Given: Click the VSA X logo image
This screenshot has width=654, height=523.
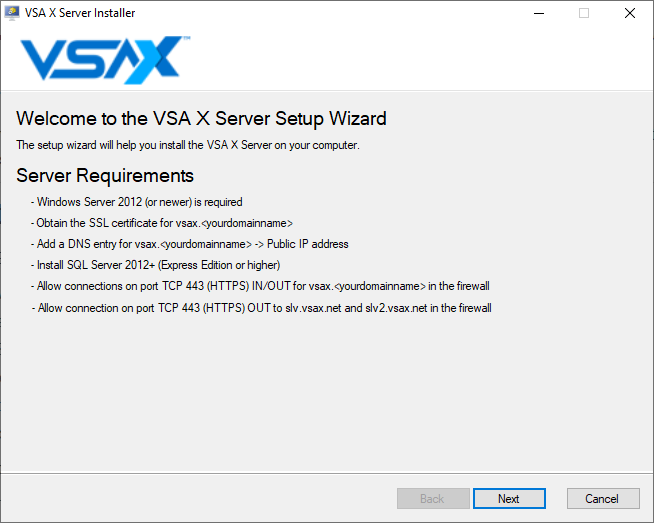Looking at the screenshot, I should [105, 60].
